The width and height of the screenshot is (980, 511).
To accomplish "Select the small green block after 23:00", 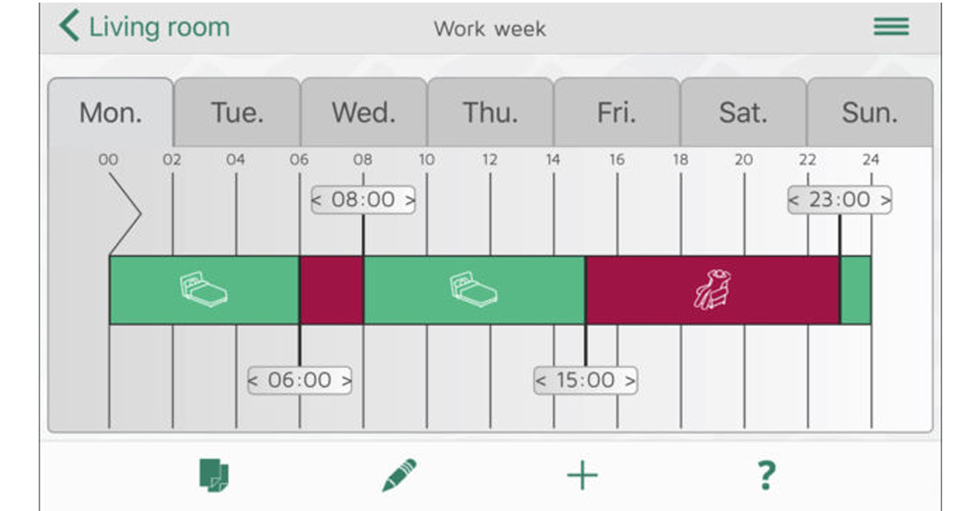I will pos(855,290).
